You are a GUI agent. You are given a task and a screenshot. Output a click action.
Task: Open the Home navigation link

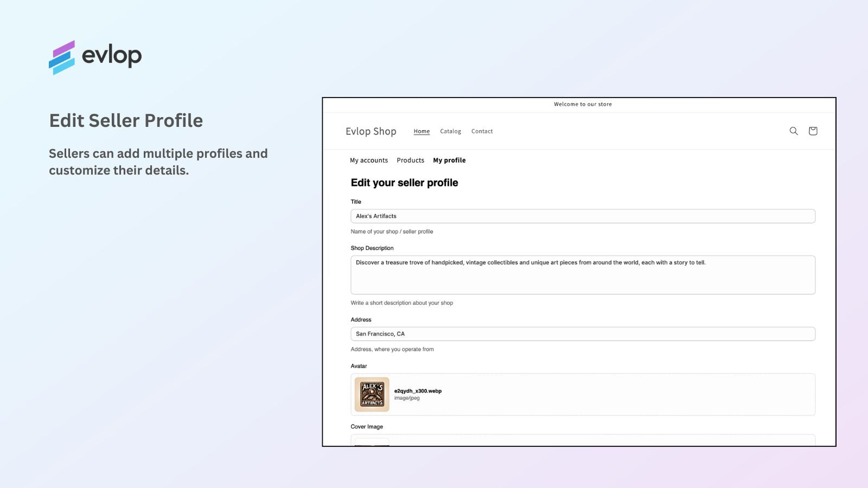422,131
